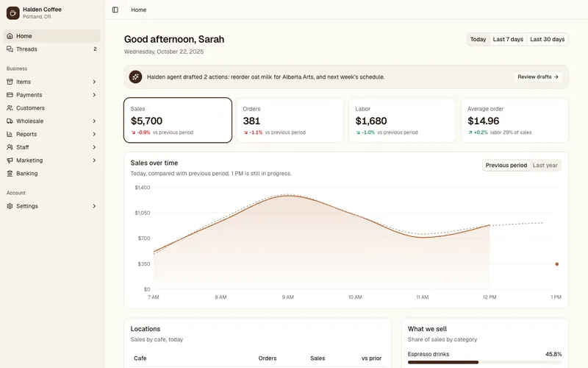Expand the Staff submenu chevron
Screen dimensions: 588x368
click(x=94, y=147)
